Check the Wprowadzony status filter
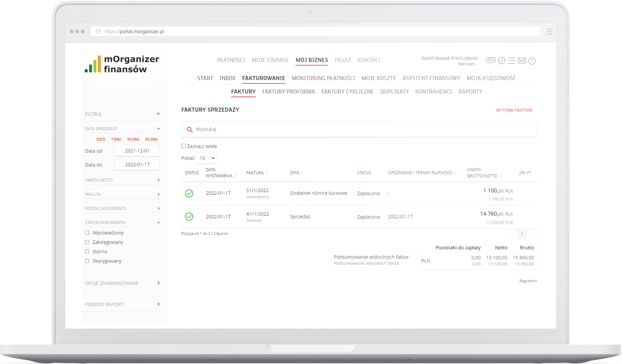 (87, 233)
